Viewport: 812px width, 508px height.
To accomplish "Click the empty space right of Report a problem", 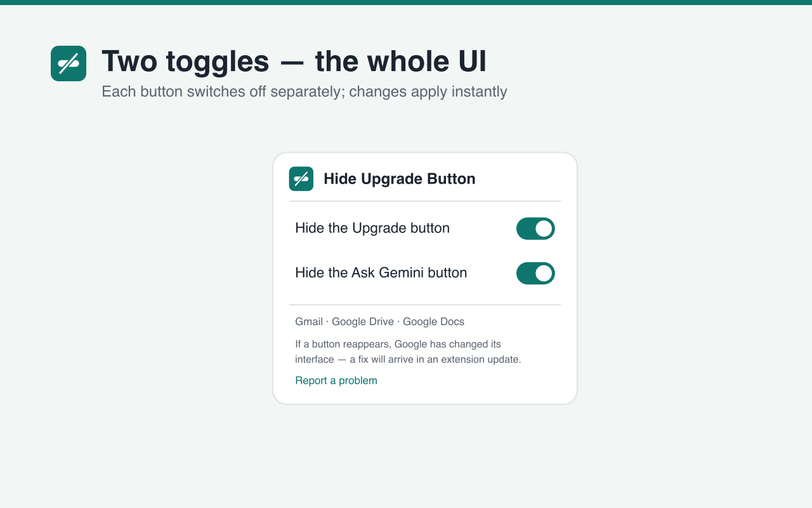I will pyautogui.click(x=469, y=380).
